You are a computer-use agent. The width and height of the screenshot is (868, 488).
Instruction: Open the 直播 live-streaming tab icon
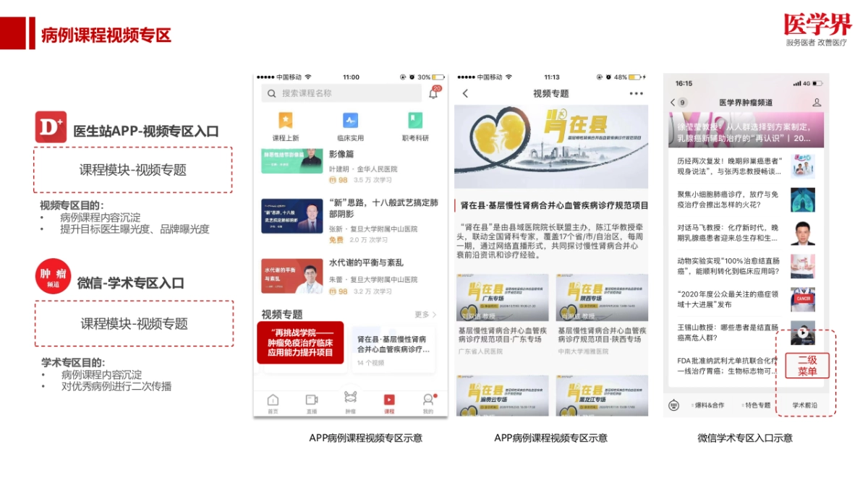[x=310, y=399]
